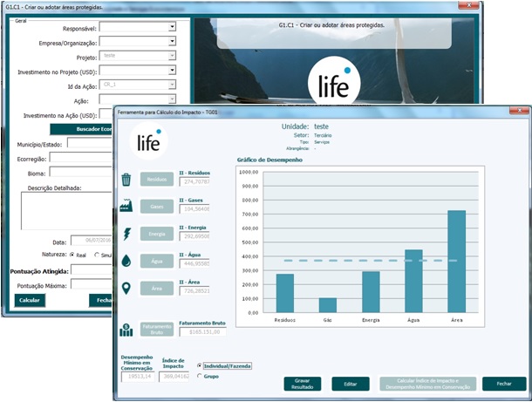Click Gravar Resultado button
Viewport: 532px width, 402px height.
click(303, 384)
